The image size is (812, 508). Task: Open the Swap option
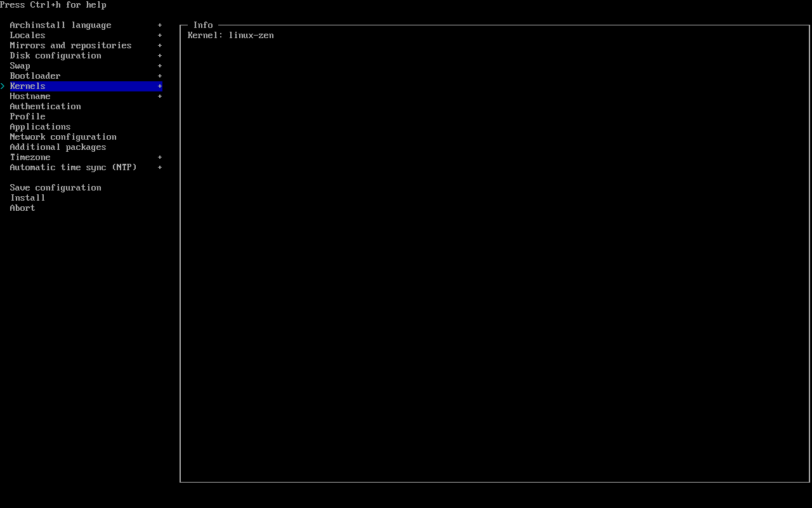click(x=20, y=66)
